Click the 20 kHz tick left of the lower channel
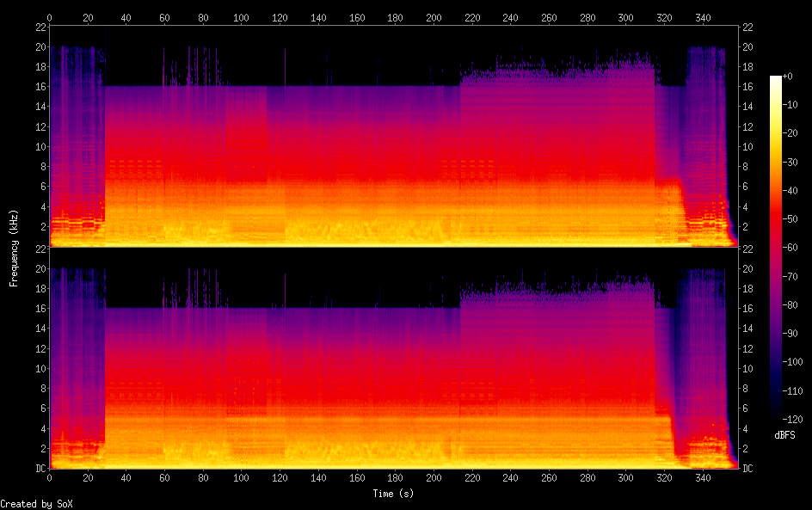Screen dimensions: 812x510 point(40,268)
